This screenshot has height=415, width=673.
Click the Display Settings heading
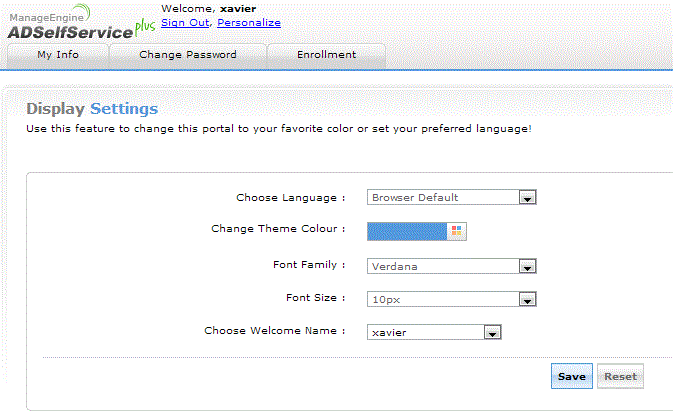(92, 109)
